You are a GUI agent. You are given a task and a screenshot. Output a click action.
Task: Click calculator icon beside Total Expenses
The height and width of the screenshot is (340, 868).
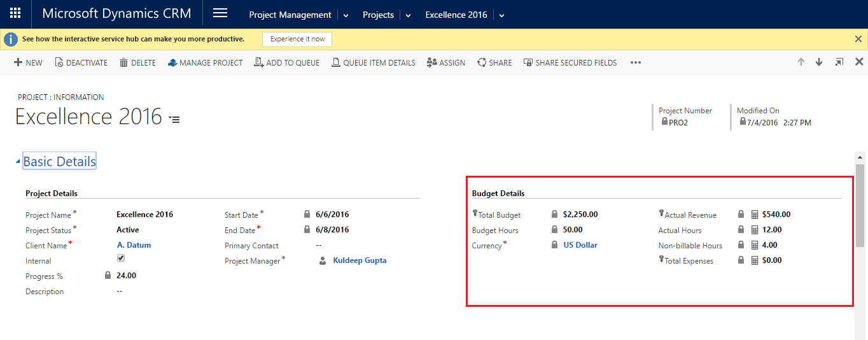click(x=755, y=260)
